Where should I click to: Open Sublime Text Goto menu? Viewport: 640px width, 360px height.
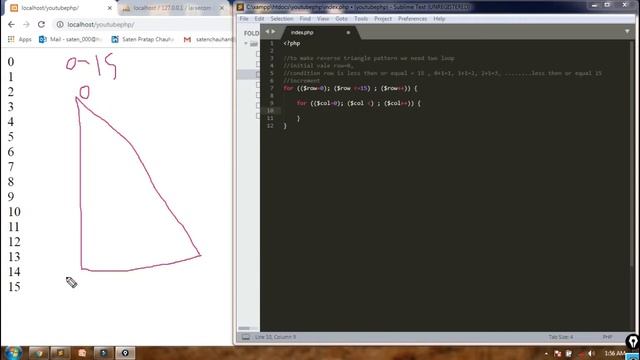(341, 19)
